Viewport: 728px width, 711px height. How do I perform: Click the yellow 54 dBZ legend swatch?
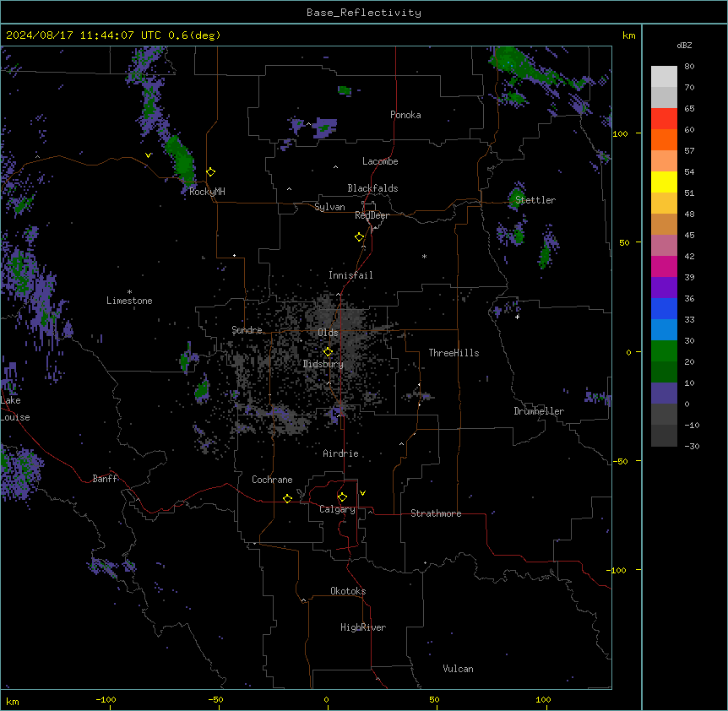pos(664,182)
